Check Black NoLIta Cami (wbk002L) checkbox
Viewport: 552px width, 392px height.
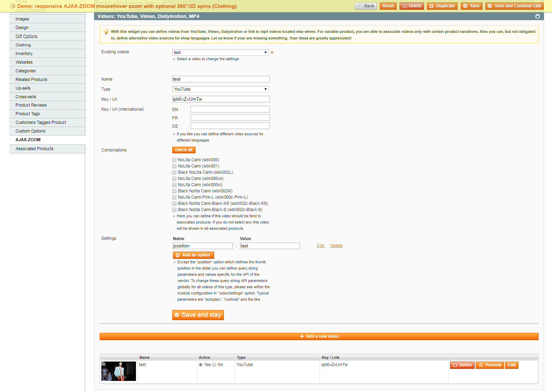tap(174, 172)
